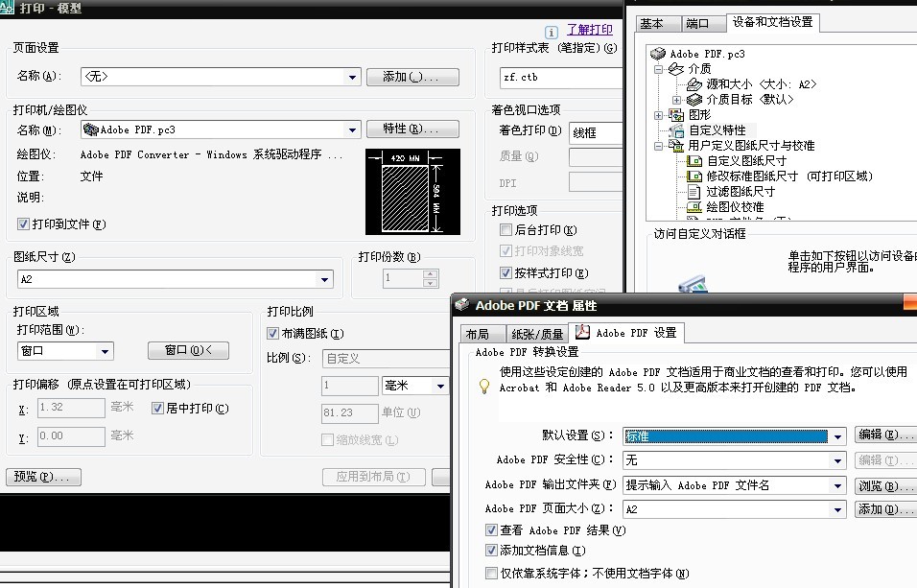Image resolution: width=917 pixels, height=588 pixels.
Task: Open the 打印范围 窗口 dropdown
Action: 105,351
